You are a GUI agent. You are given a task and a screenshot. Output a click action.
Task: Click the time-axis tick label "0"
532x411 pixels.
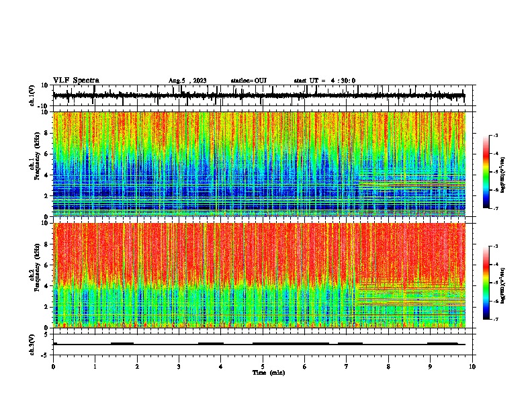pos(53,367)
